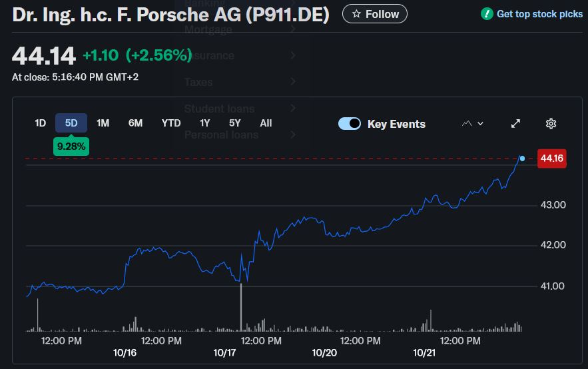Click the current price 44.14
588x369 pixels.
click(x=44, y=56)
